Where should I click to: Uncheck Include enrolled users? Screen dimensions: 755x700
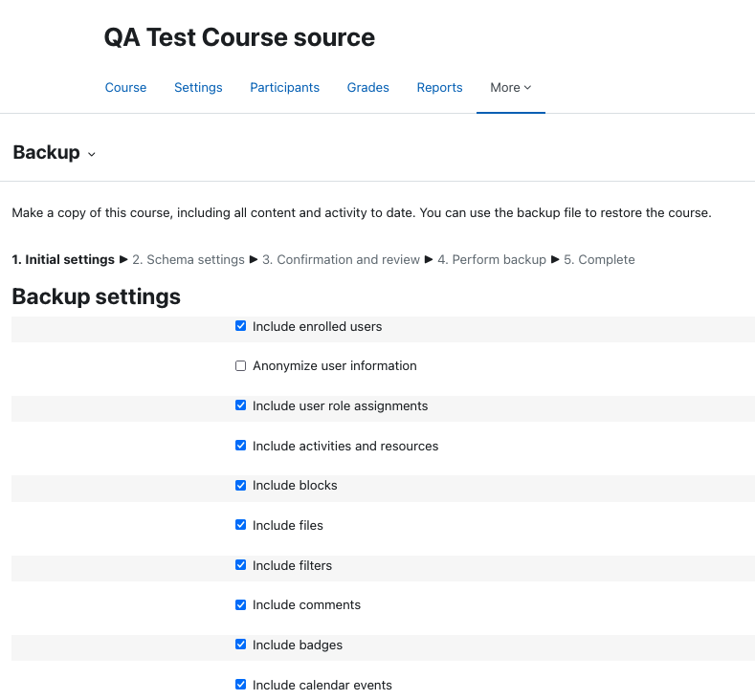tap(241, 326)
